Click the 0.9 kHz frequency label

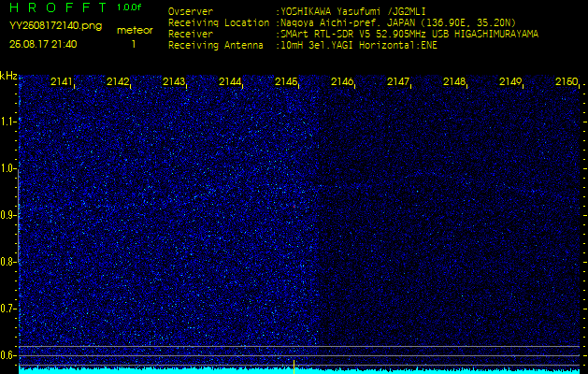[x=7, y=215]
